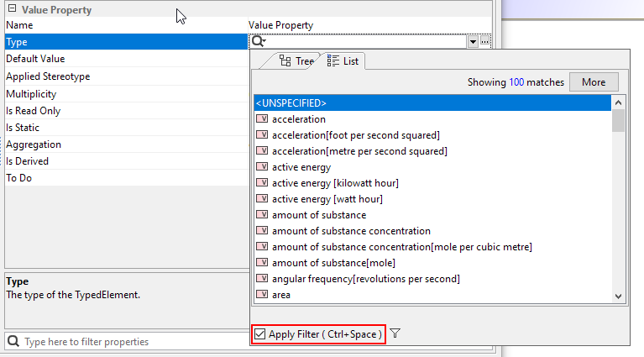Click the icon next to active energy
644x357 pixels.
262,167
